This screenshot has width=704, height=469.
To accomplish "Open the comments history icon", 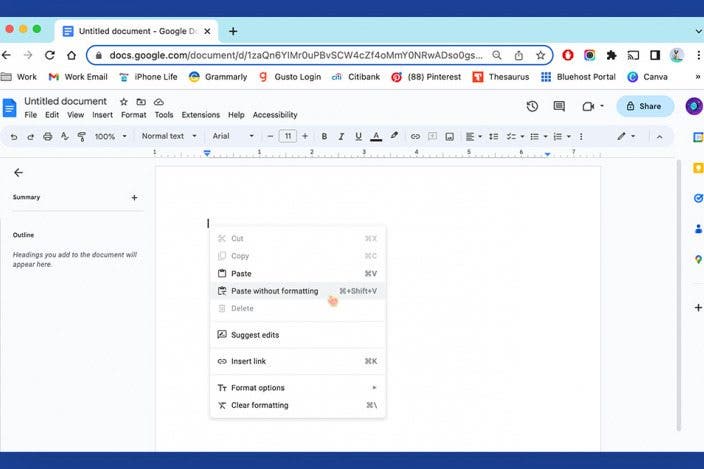I will 559,106.
